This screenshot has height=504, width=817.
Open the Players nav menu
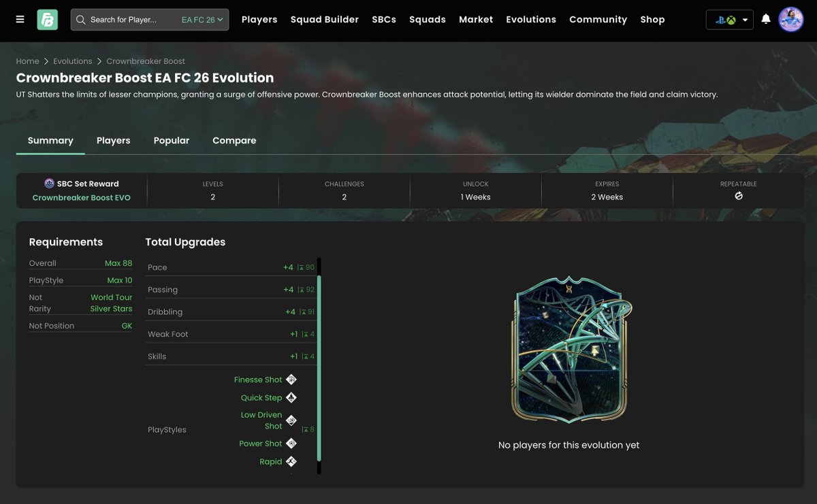pyautogui.click(x=259, y=20)
